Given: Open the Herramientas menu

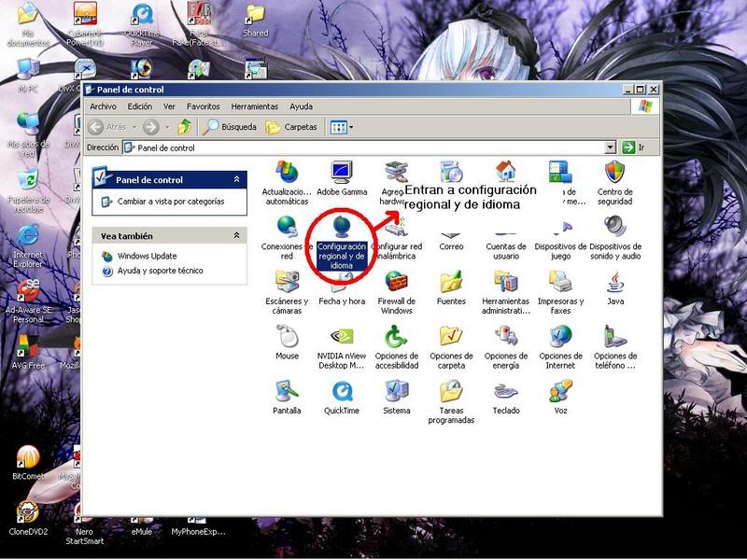Looking at the screenshot, I should [254, 106].
